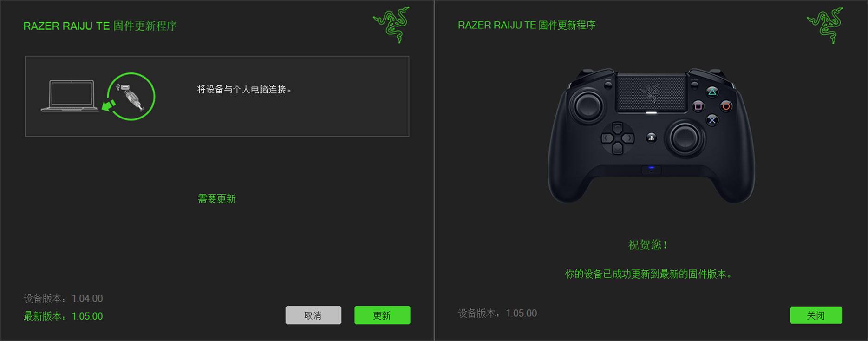Click the controller's D-pad
The height and width of the screenshot is (341, 868).
tap(618, 138)
